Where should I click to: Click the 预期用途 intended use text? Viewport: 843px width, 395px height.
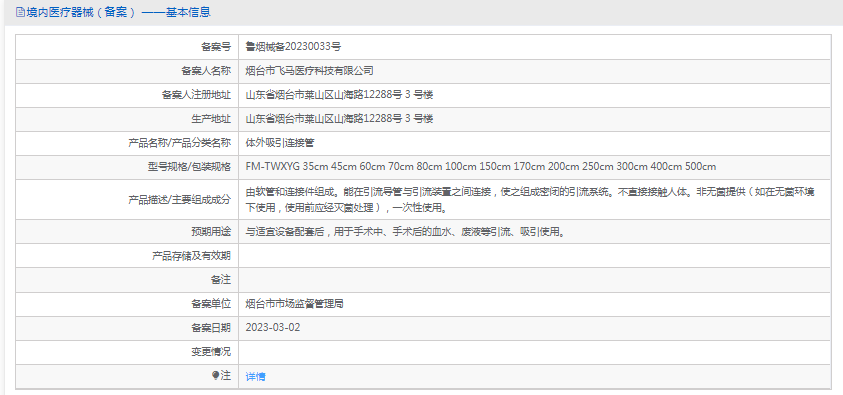pos(405,232)
